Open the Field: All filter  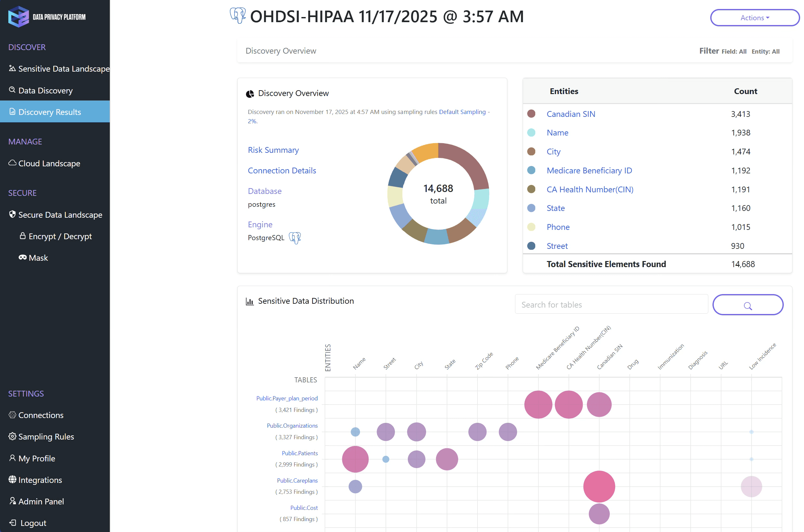[733, 52]
